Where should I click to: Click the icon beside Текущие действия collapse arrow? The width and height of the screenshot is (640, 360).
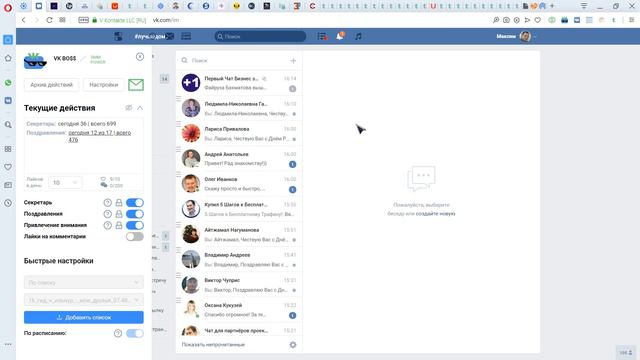coord(129,108)
